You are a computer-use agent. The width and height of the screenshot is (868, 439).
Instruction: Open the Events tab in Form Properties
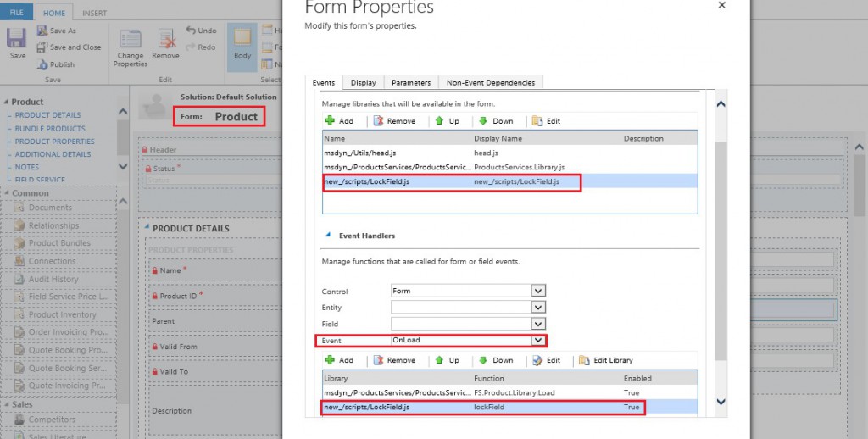coord(323,82)
